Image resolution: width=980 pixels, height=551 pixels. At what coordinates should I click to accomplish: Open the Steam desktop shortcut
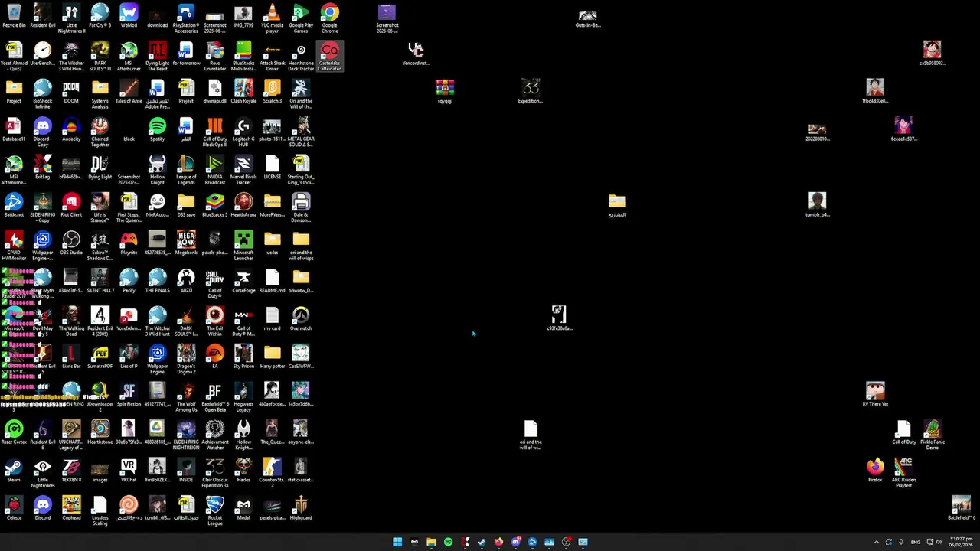click(x=14, y=469)
